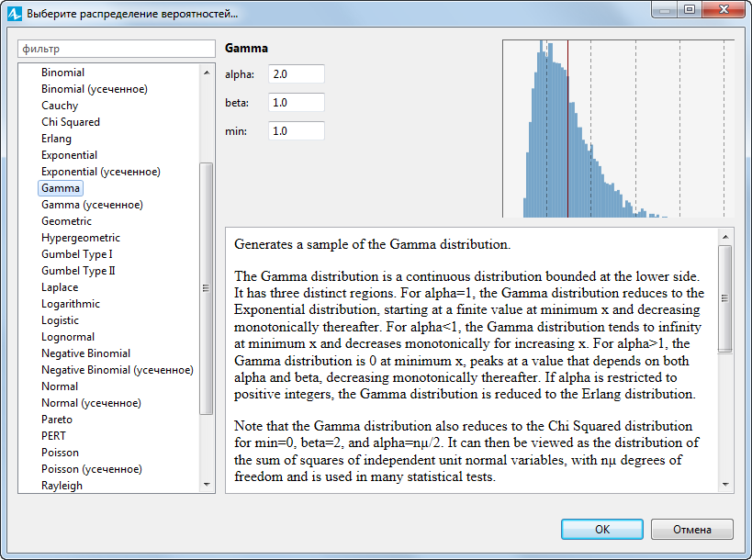Select Rayleigh distribution
752x560 pixels.
[62, 486]
